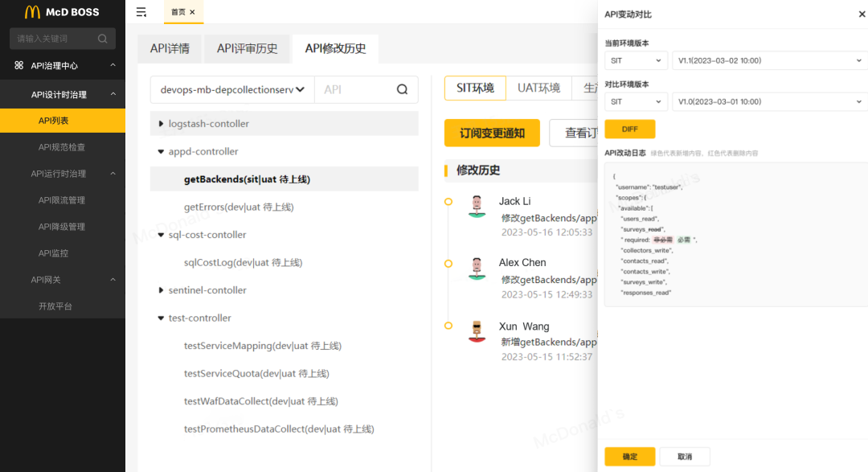Click the struck-through 非必需 text in diff
868x472 pixels.
(x=662, y=240)
